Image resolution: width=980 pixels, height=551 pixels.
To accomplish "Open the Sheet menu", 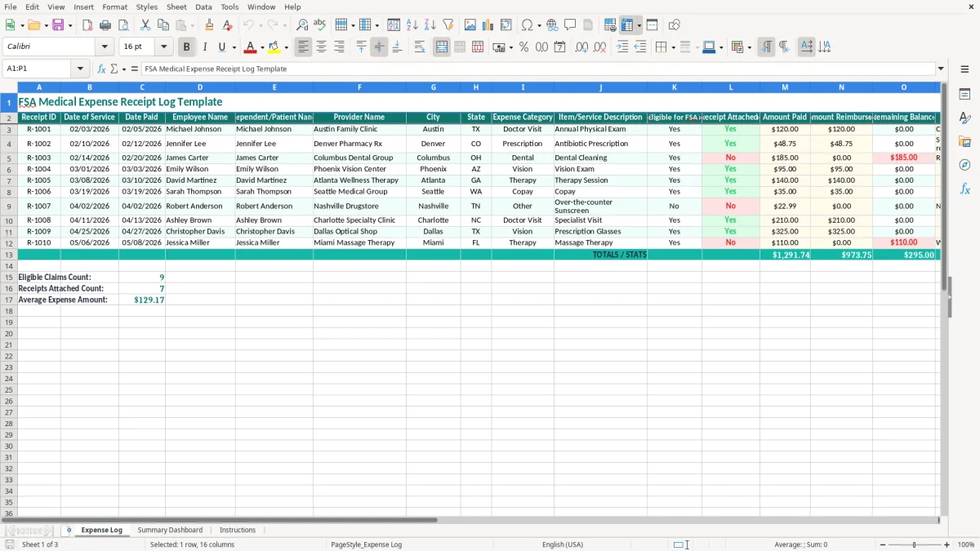I will 176,7.
